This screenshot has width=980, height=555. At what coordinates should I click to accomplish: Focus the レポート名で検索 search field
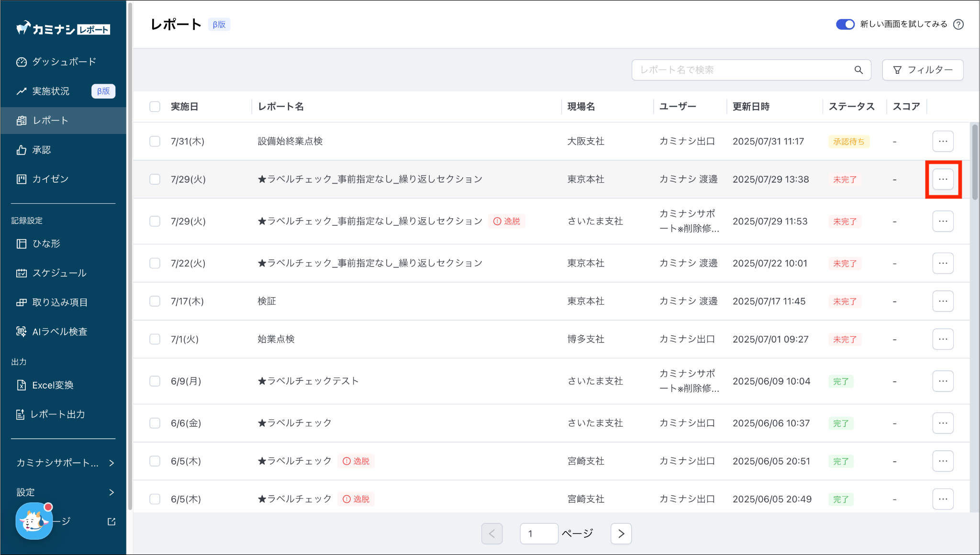point(742,70)
